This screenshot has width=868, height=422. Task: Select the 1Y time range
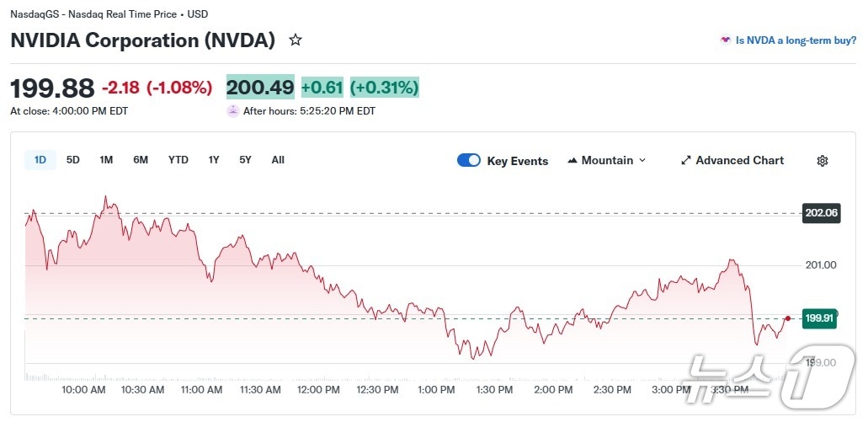214,160
